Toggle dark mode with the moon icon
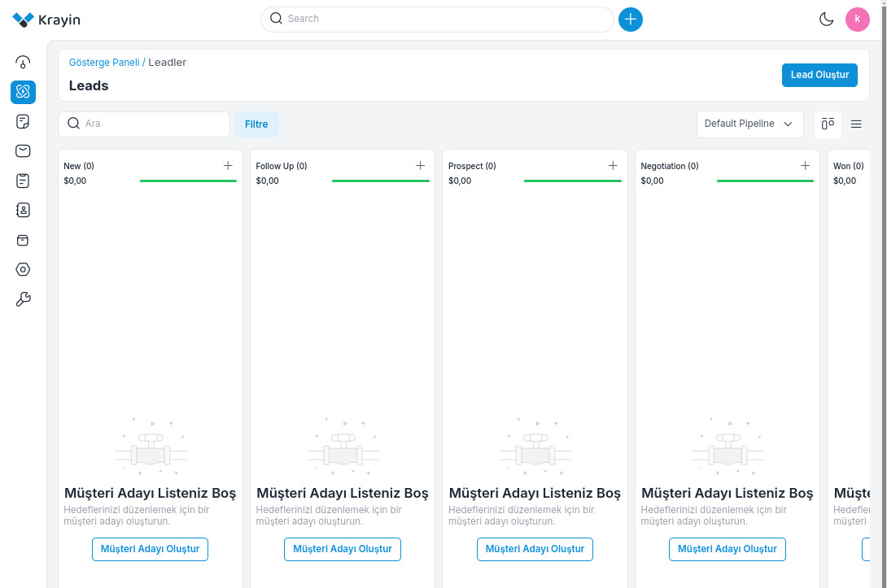Image resolution: width=887 pixels, height=588 pixels. 827,20
